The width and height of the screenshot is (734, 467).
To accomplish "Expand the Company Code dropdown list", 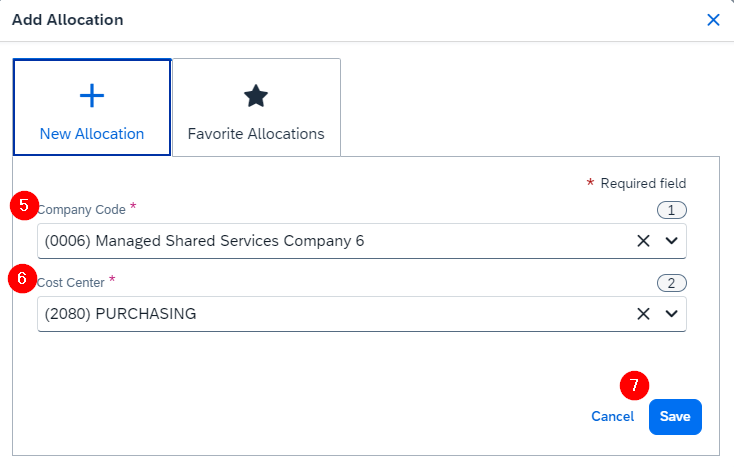I will click(671, 241).
